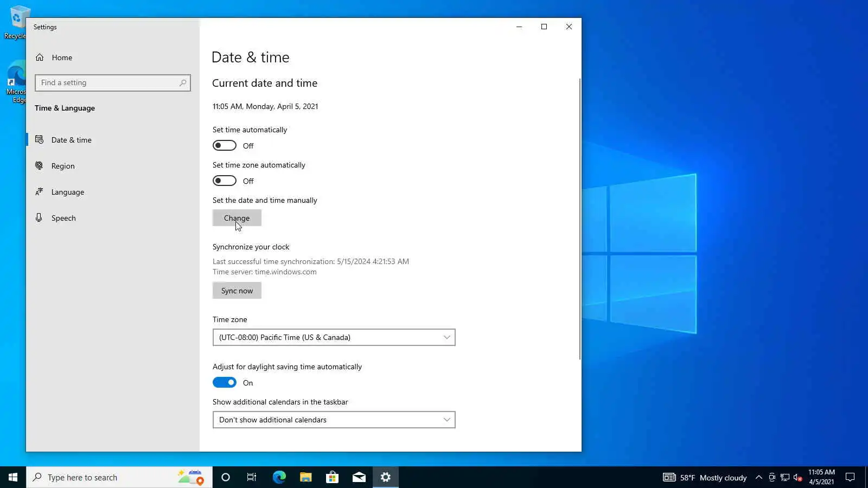
Task: Open the Speech settings page
Action: pos(113,218)
